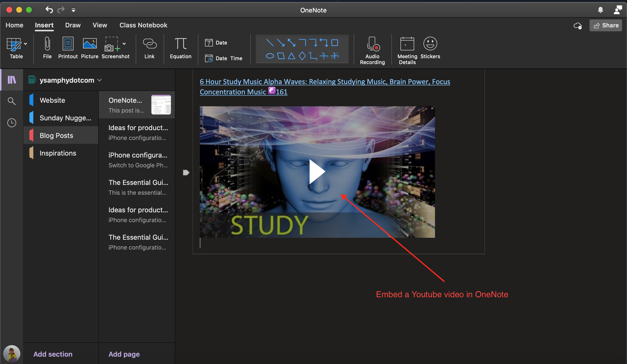Select the two-axis XY graph shape
Image resolution: width=627 pixels, height=364 pixels.
coord(313,56)
